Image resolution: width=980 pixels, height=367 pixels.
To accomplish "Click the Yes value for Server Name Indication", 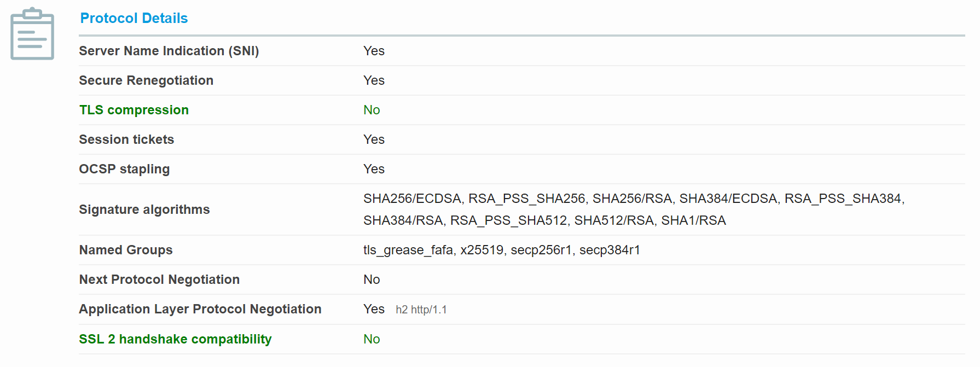I will click(x=374, y=51).
